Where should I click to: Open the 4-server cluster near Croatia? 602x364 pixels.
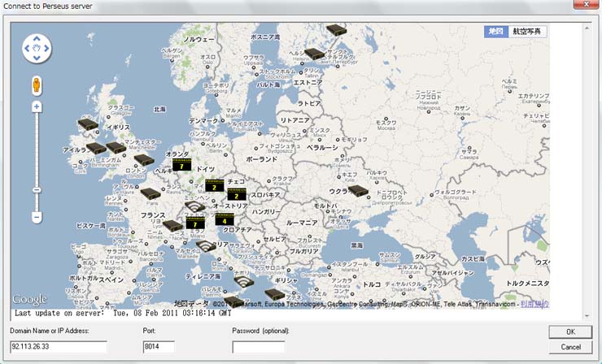[225, 219]
